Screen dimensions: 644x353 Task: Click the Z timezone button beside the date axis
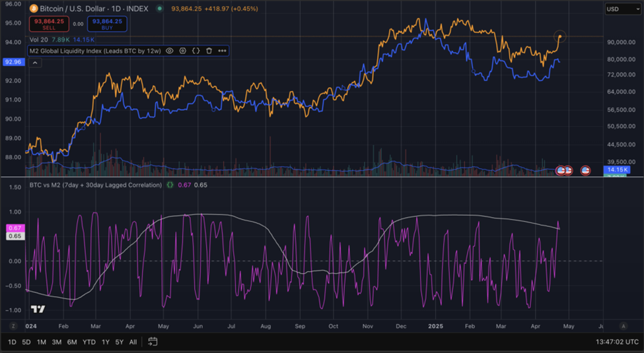pos(13,327)
